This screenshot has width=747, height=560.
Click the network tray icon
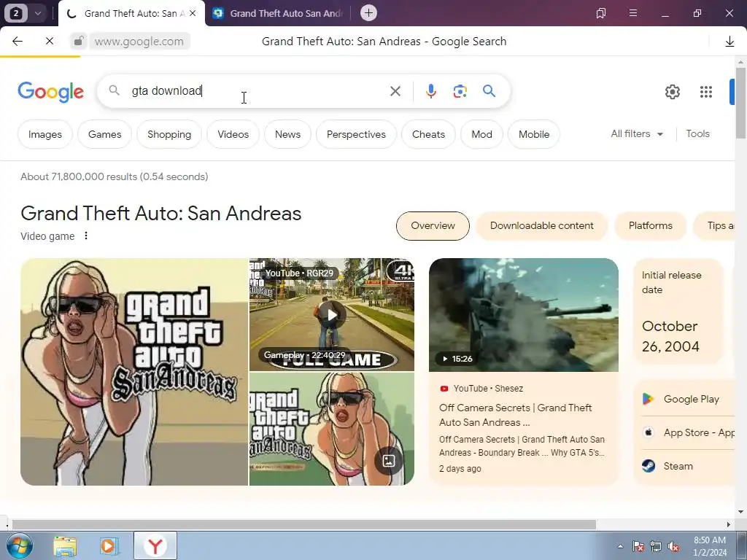point(656,547)
